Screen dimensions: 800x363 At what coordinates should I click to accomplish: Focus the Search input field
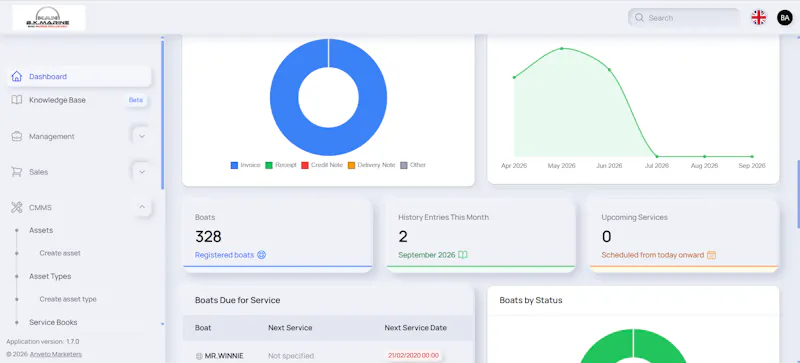684,18
